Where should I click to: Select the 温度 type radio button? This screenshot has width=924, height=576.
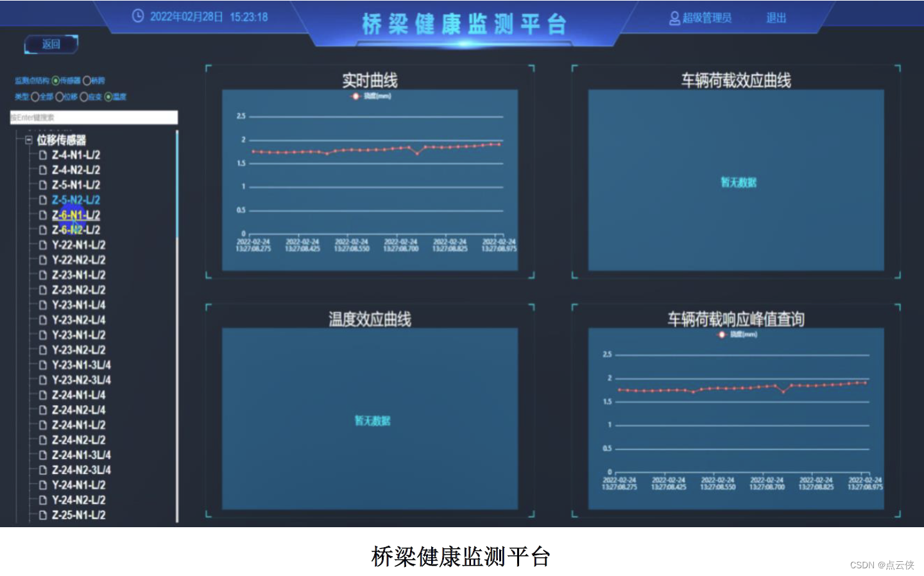(108, 97)
